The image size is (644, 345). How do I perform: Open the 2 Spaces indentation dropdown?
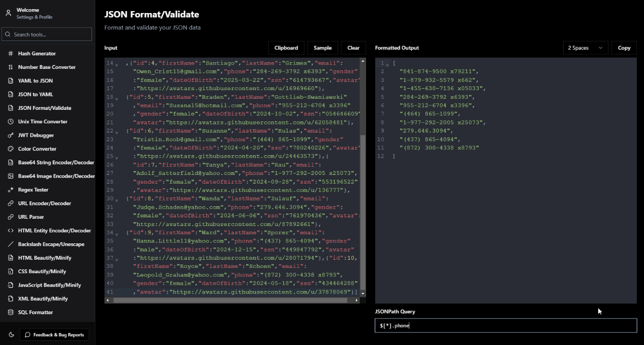585,48
